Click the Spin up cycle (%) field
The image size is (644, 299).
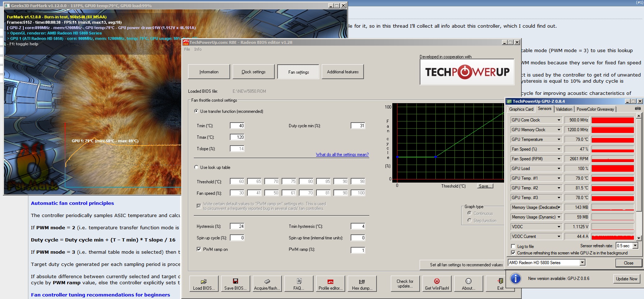click(x=237, y=238)
